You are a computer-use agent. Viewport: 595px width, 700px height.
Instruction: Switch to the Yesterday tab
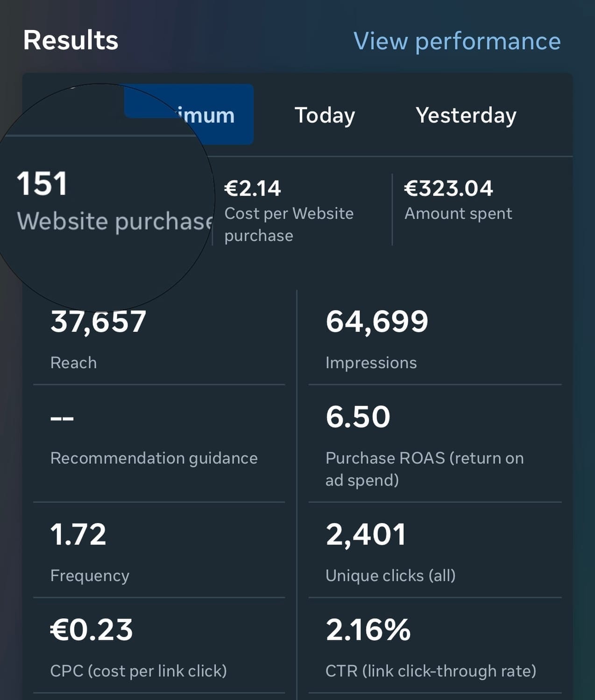click(x=466, y=115)
